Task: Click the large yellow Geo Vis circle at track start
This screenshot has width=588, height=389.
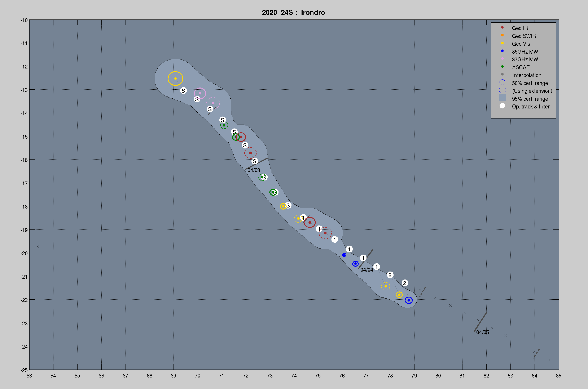Action: 175,78
